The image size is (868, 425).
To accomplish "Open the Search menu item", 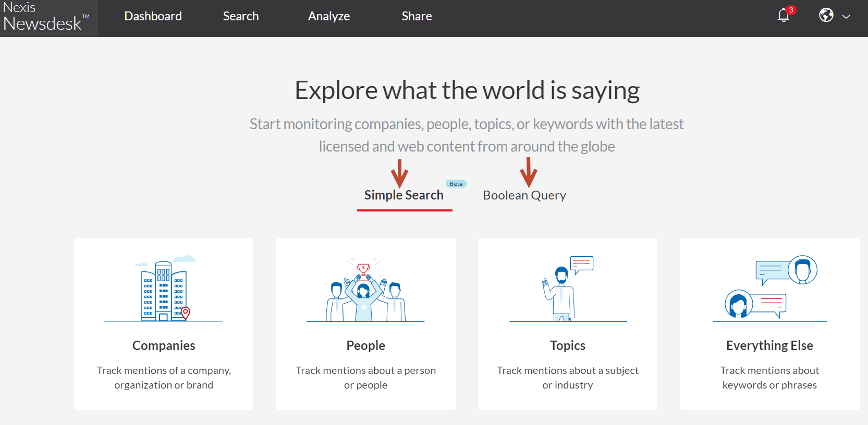I will (241, 16).
